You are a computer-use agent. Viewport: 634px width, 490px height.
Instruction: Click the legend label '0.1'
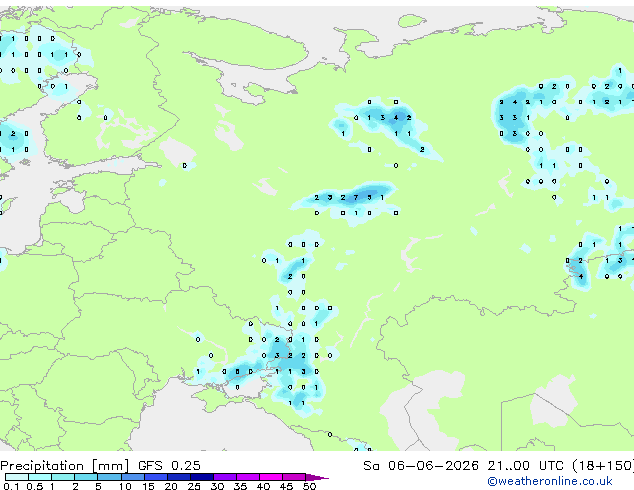tap(11, 486)
